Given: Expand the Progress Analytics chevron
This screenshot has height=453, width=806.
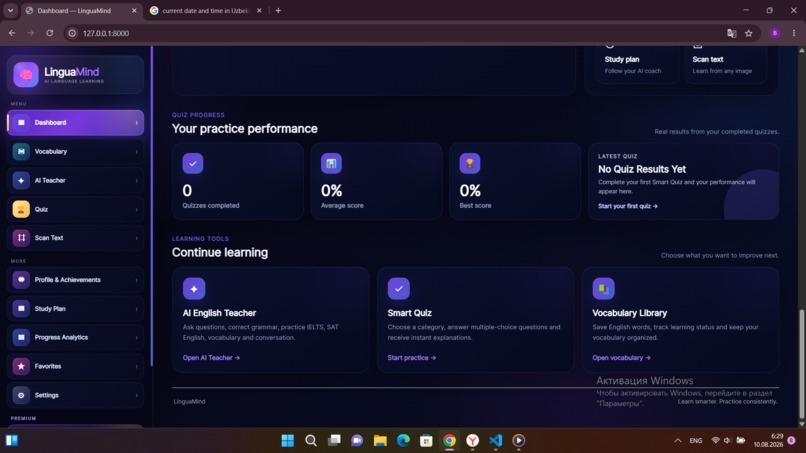Looking at the screenshot, I should pyautogui.click(x=137, y=338).
